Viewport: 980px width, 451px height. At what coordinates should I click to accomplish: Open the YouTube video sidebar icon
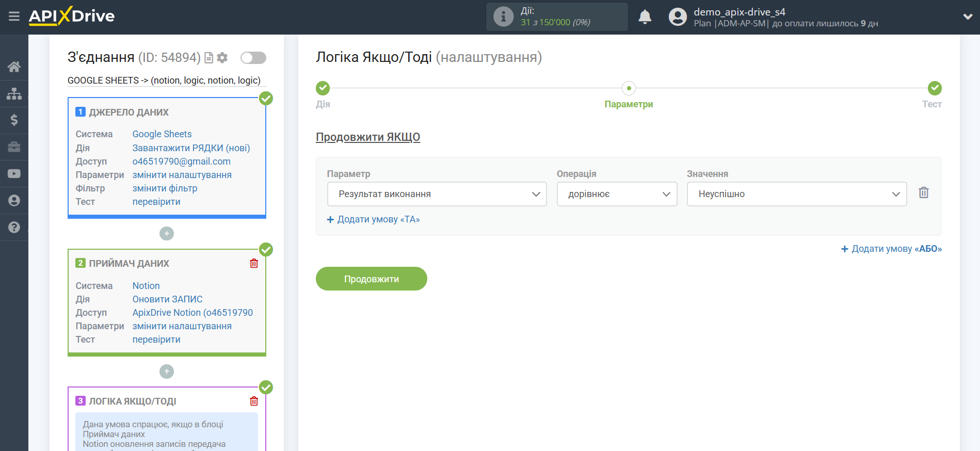(14, 174)
